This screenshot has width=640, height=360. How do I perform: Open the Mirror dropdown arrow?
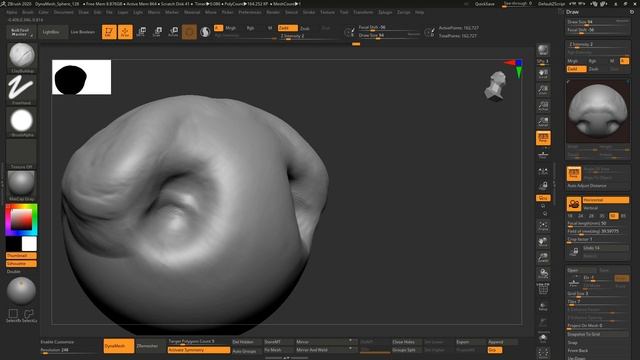(350, 340)
